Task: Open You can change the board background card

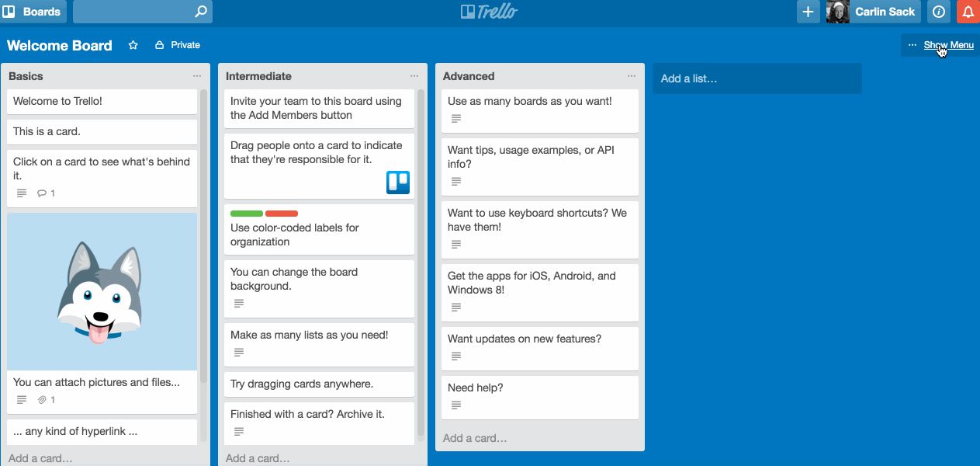Action: pos(320,289)
